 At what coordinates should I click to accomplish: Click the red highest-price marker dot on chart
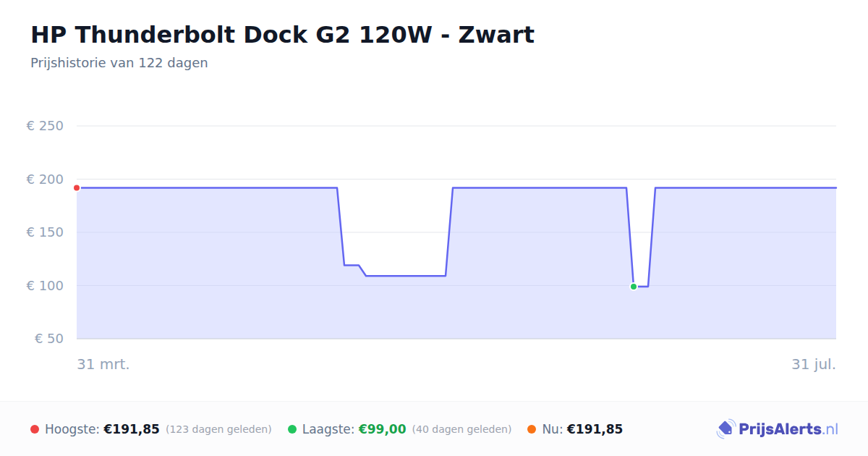77,187
